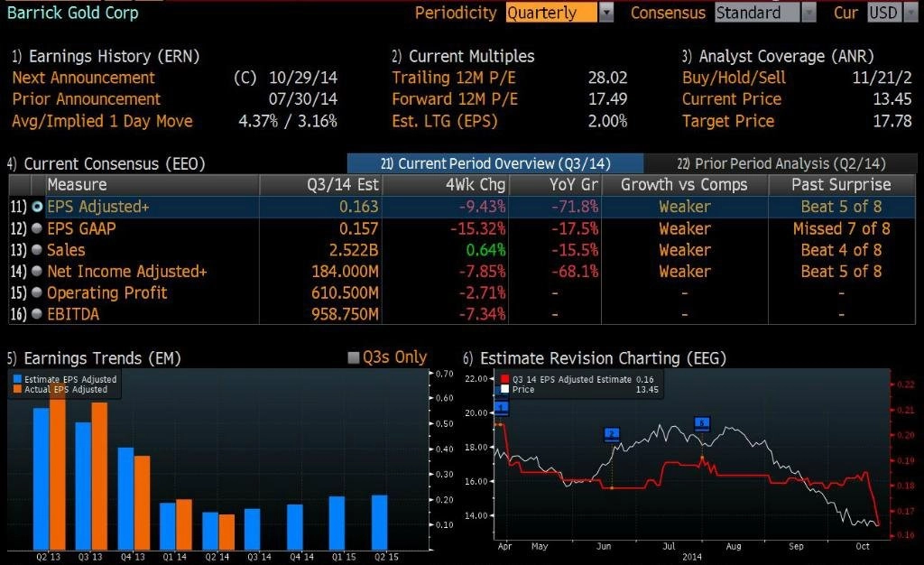The image size is (924, 565).
Task: Click the Current Price label
Action: [x=732, y=99]
